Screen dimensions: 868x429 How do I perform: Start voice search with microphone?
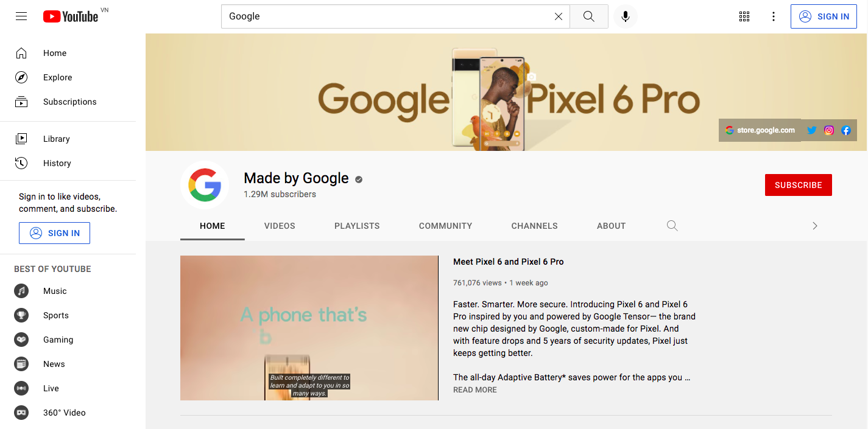click(625, 16)
